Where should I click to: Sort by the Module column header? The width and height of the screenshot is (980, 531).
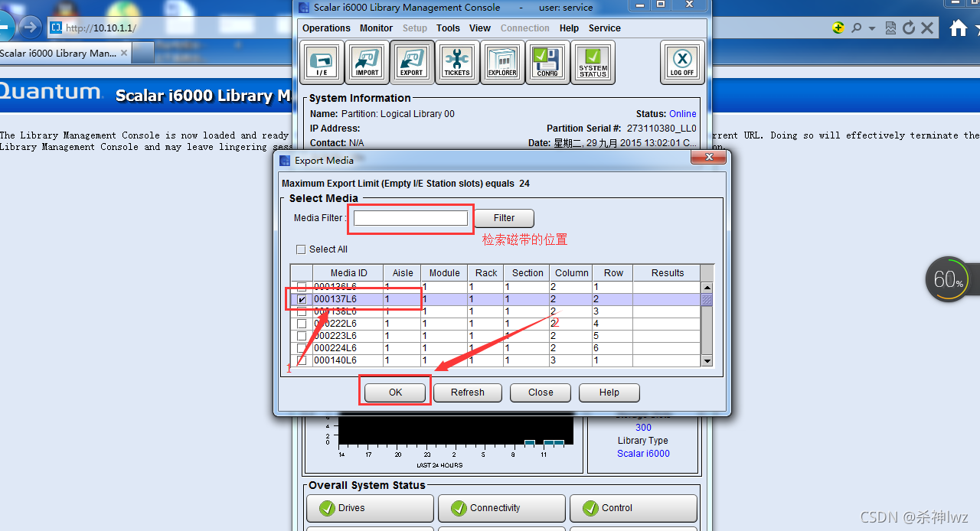tap(444, 273)
